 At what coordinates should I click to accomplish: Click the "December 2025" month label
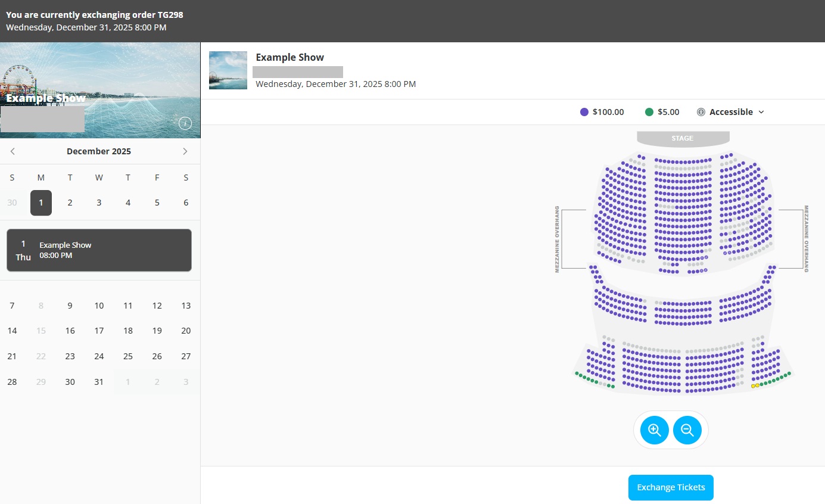tap(99, 151)
